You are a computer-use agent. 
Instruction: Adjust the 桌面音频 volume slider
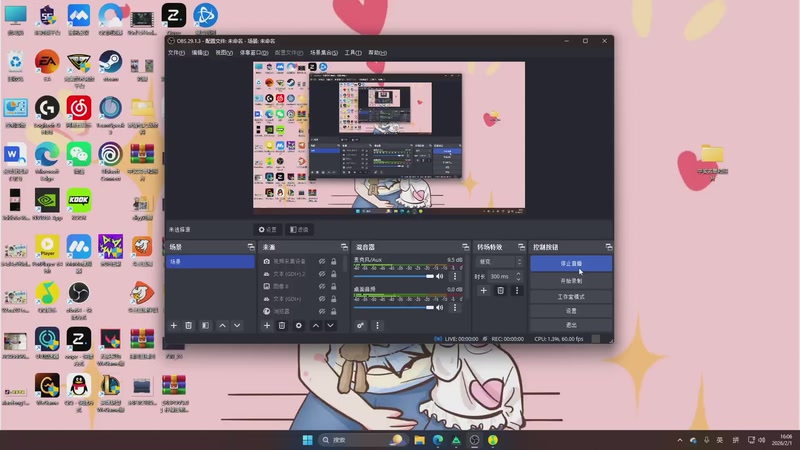click(393, 308)
